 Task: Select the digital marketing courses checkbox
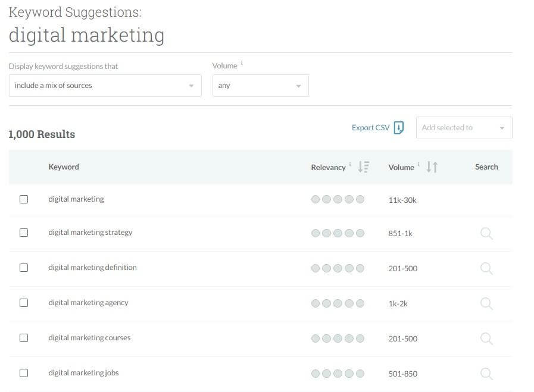click(24, 338)
